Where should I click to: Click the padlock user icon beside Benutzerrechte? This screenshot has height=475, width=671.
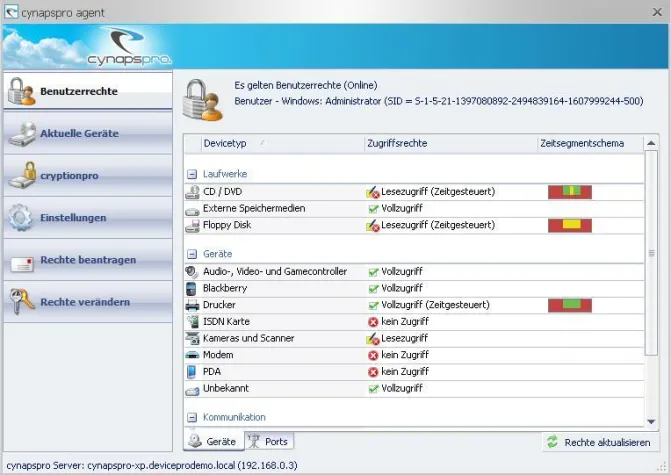pyautogui.click(x=21, y=91)
